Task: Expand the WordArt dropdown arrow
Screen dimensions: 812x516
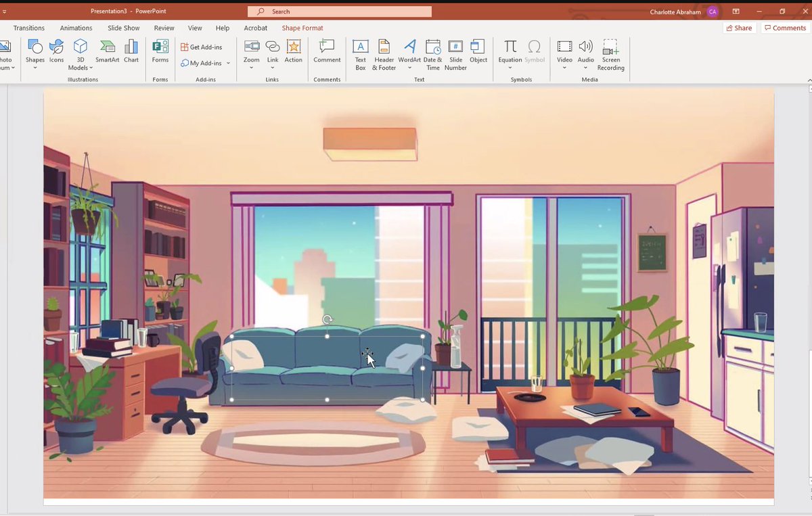Action: pos(409,68)
